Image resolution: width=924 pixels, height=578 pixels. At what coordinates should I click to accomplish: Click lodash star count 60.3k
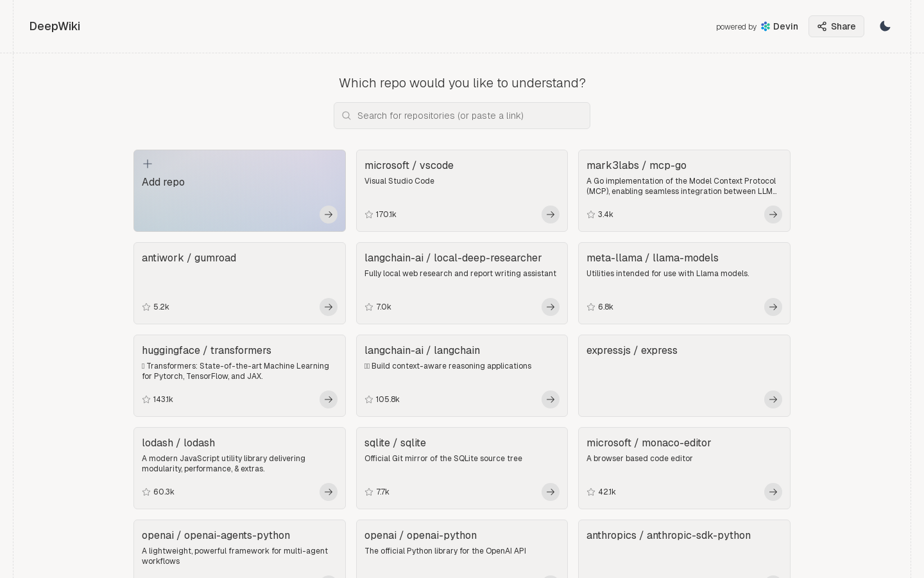pyautogui.click(x=164, y=492)
